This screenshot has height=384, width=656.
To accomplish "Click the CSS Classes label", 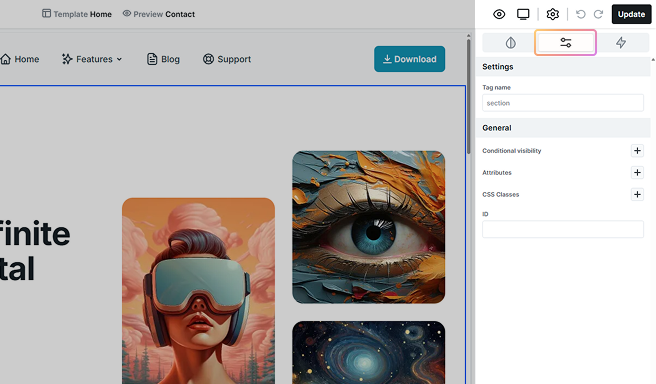I will coord(501,195).
